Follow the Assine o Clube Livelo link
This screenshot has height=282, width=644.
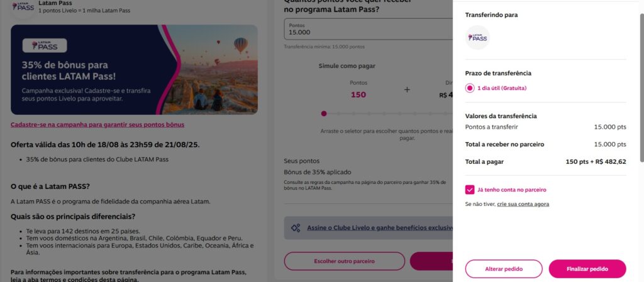pos(377,228)
